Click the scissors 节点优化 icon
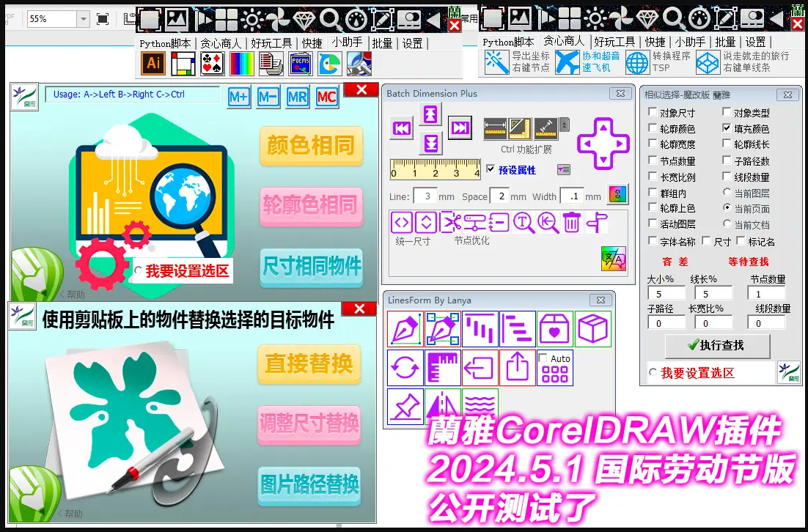 (452, 223)
